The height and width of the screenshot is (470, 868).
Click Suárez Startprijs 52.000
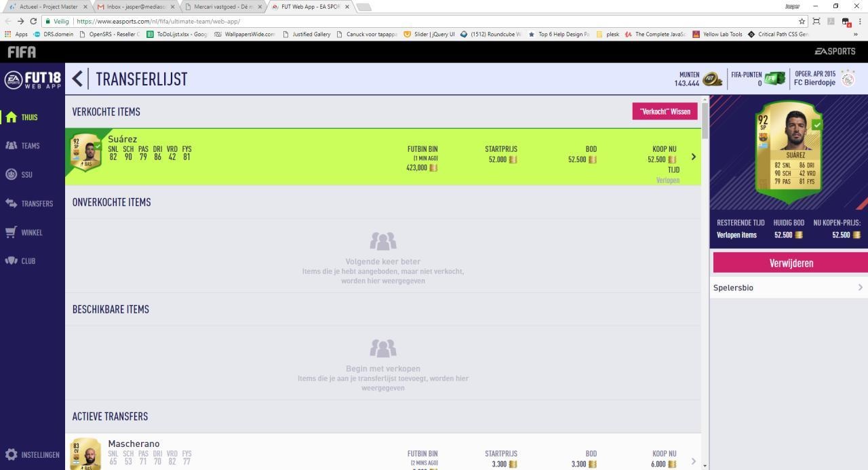point(502,159)
